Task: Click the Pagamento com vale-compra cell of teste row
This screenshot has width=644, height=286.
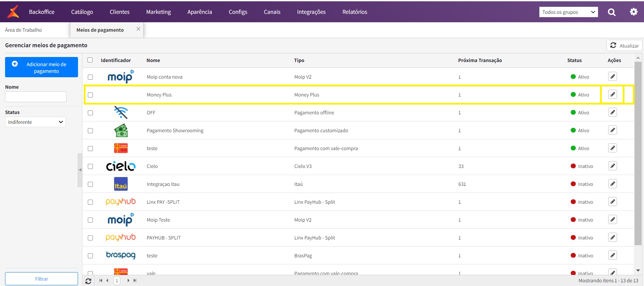Action: (x=326, y=148)
